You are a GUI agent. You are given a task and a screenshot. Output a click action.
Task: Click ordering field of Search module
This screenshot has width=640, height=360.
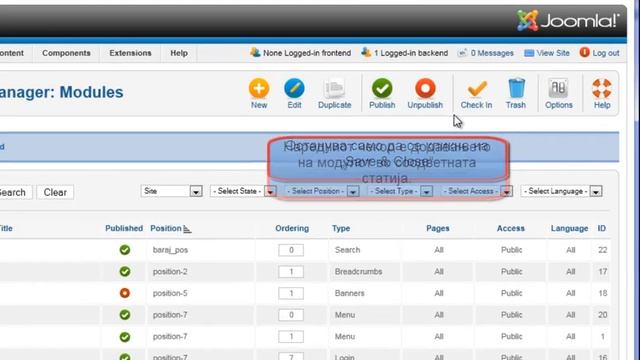[291, 250]
